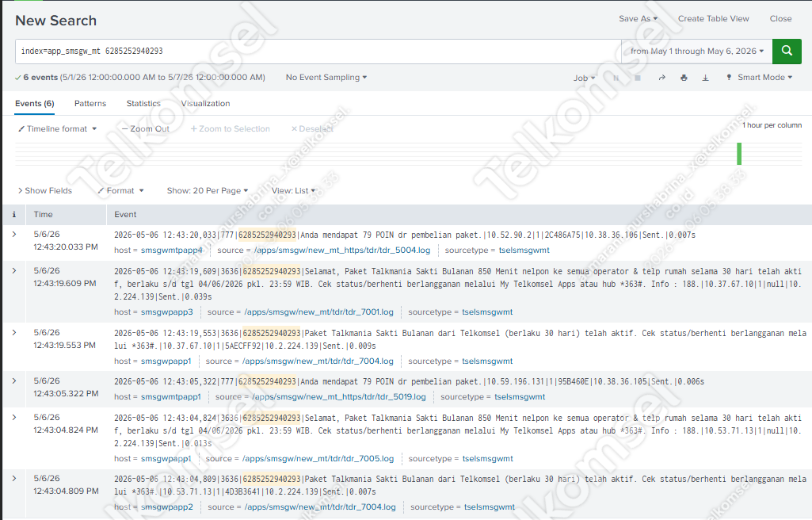Click host value smsgwmtpapp4
Image resolution: width=812 pixels, height=520 pixels.
coord(171,250)
